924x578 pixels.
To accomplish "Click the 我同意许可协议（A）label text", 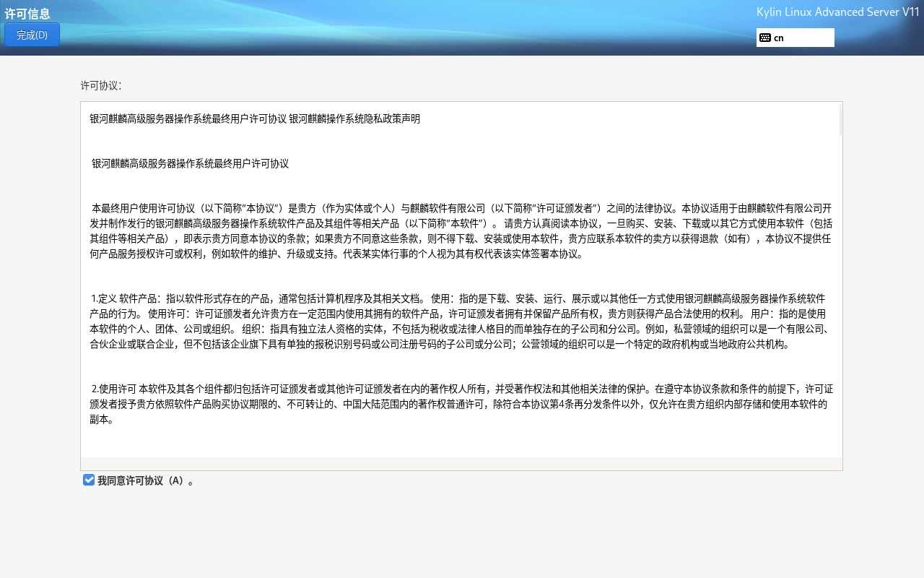I will click(x=146, y=480).
